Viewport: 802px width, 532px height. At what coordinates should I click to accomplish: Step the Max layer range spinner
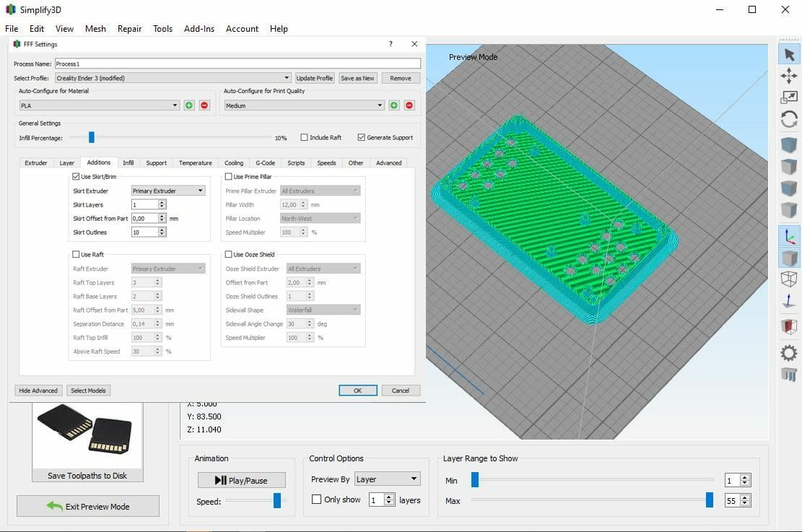coord(745,501)
